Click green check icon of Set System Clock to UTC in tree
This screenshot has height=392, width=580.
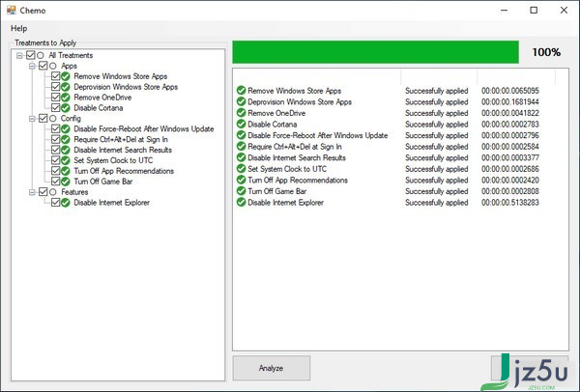pyautogui.click(x=66, y=160)
